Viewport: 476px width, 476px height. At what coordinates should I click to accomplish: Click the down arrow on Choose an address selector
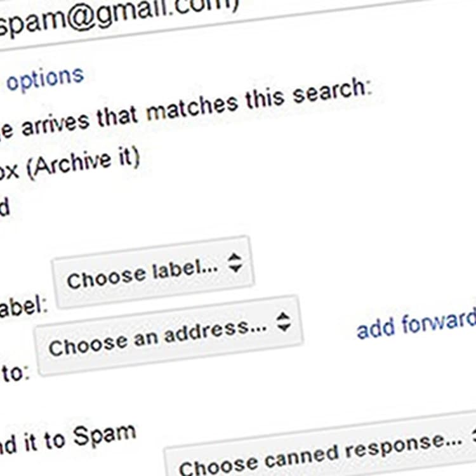284,328
